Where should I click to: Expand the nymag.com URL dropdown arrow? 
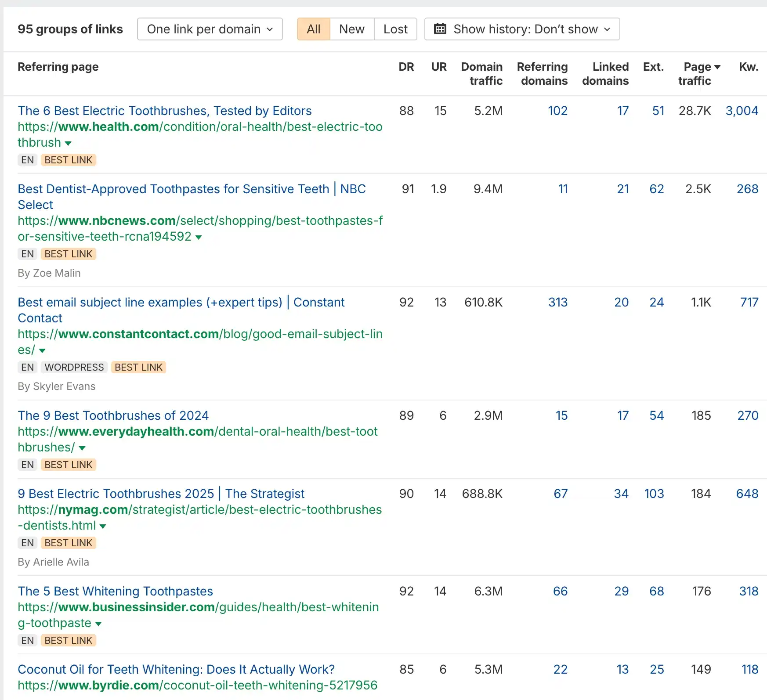[103, 527]
